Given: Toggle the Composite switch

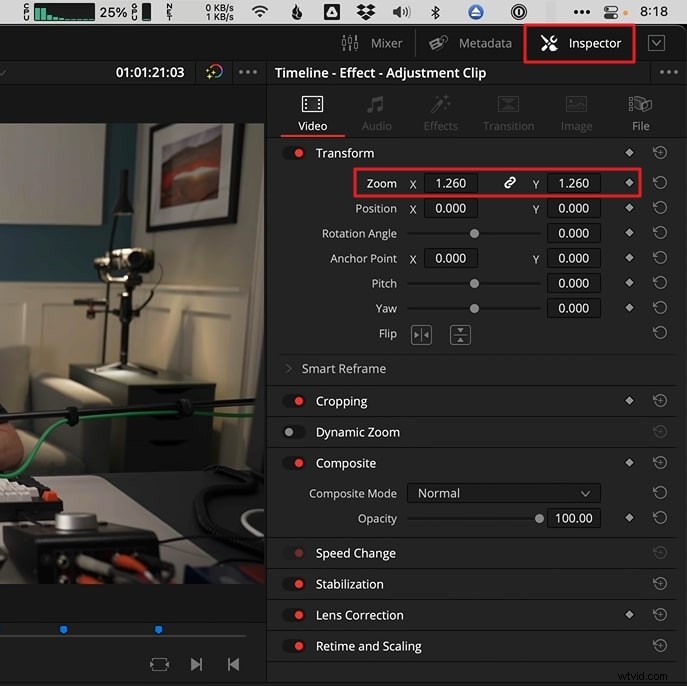Looking at the screenshot, I should click(294, 463).
